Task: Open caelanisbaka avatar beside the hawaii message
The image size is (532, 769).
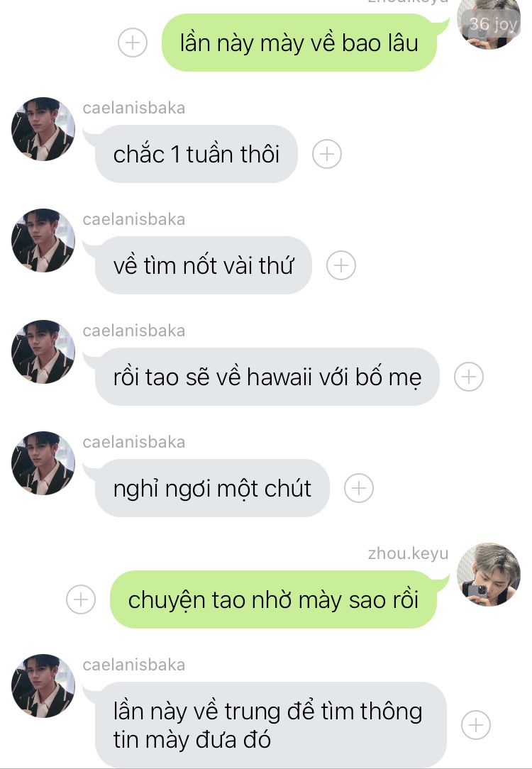Action: click(x=43, y=352)
